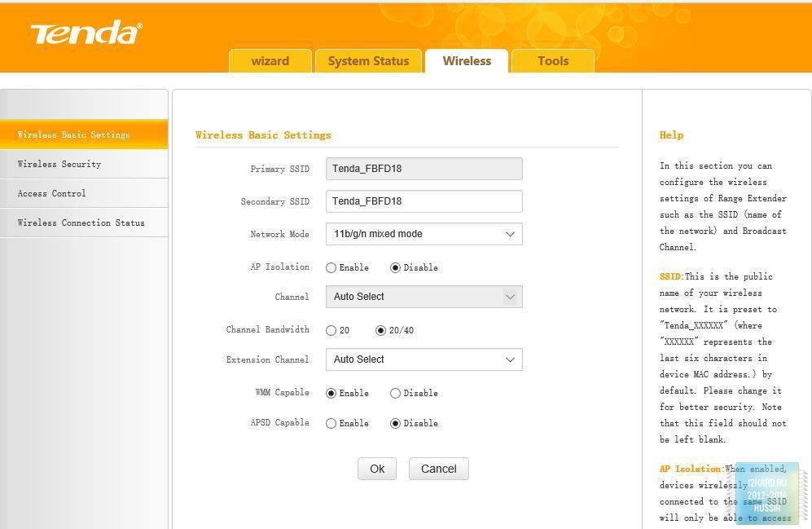Click the Secondary SSID text field
The width and height of the screenshot is (812, 529).
coord(424,201)
